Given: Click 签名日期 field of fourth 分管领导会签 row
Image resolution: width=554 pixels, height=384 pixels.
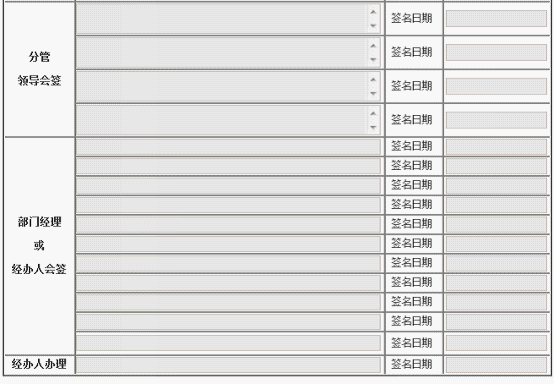Looking at the screenshot, I should coord(496,120).
